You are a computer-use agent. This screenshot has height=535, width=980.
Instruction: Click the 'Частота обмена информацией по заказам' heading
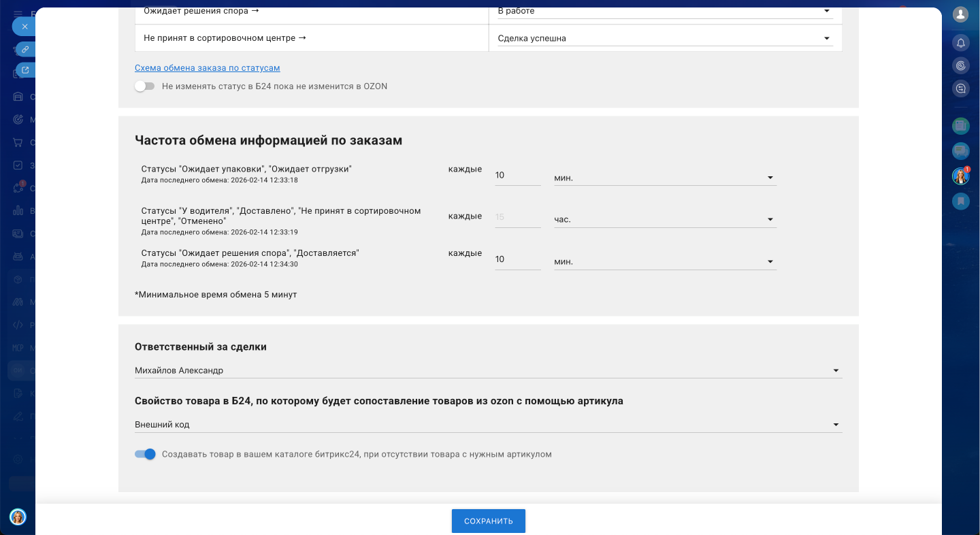click(x=269, y=140)
